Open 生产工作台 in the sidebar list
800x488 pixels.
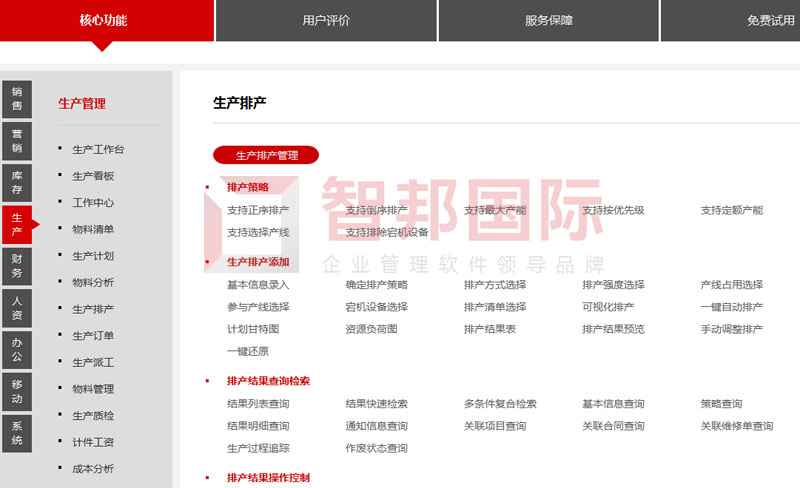[98, 150]
